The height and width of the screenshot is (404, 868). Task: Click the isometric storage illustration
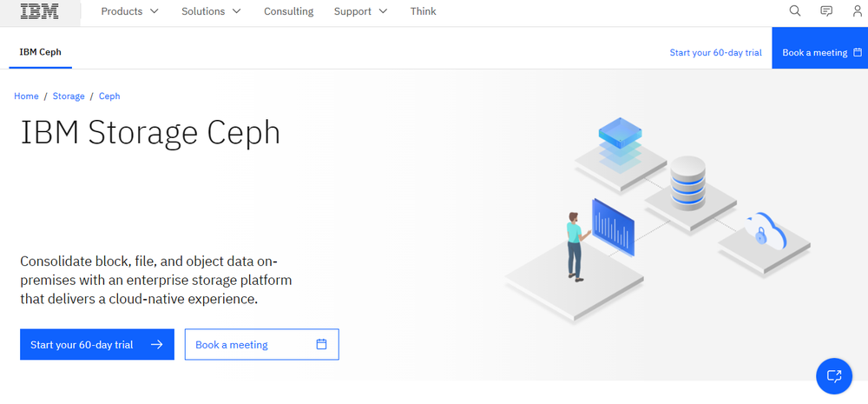(x=657, y=219)
